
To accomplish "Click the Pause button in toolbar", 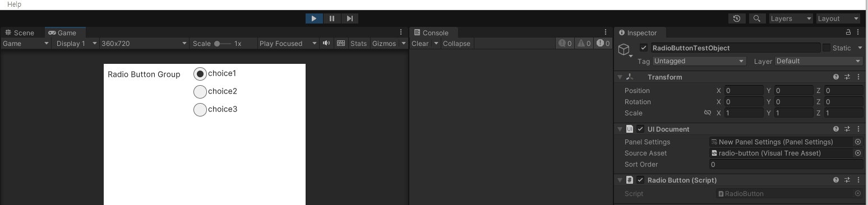I will (332, 18).
